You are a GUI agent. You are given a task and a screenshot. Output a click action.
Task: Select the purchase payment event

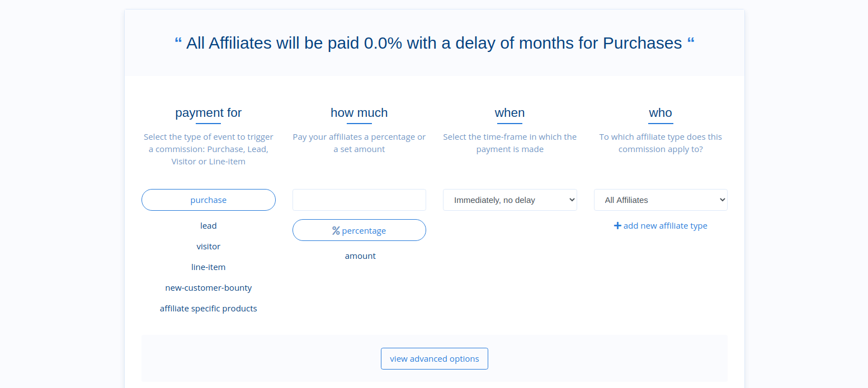point(209,200)
